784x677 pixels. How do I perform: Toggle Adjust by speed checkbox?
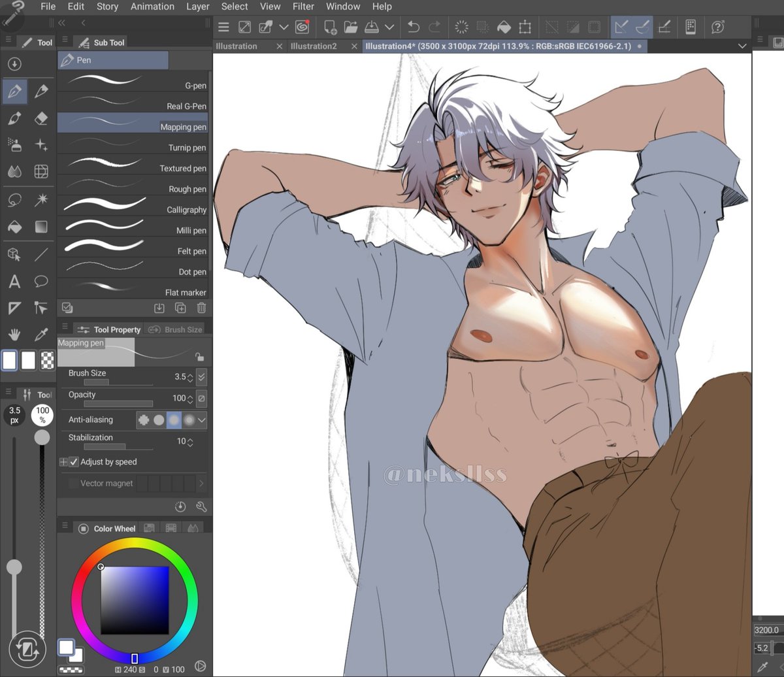click(x=74, y=461)
